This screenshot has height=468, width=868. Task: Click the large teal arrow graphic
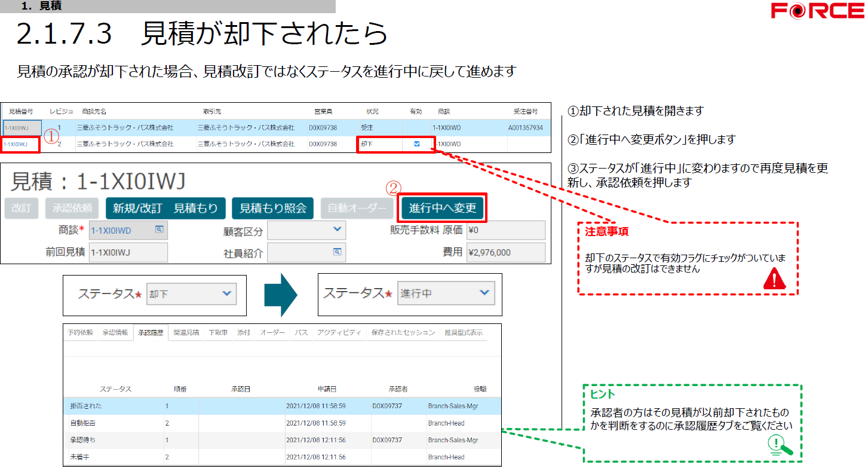point(281,295)
